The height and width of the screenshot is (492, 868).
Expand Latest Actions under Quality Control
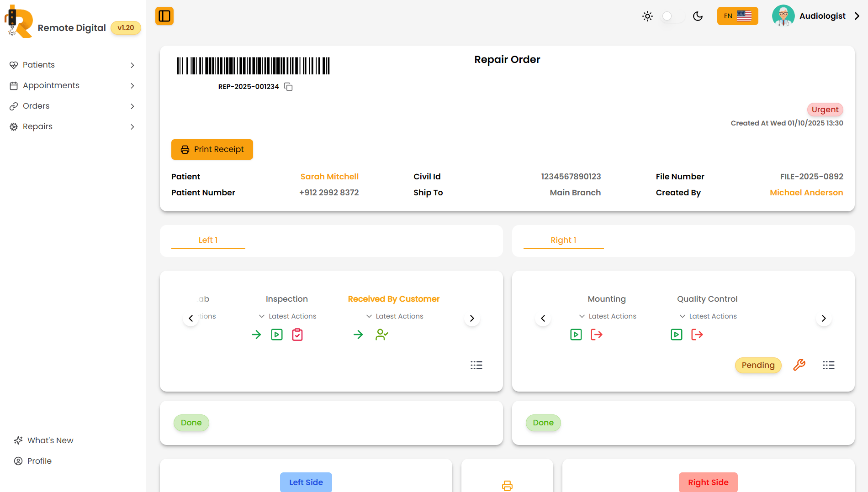pos(708,316)
